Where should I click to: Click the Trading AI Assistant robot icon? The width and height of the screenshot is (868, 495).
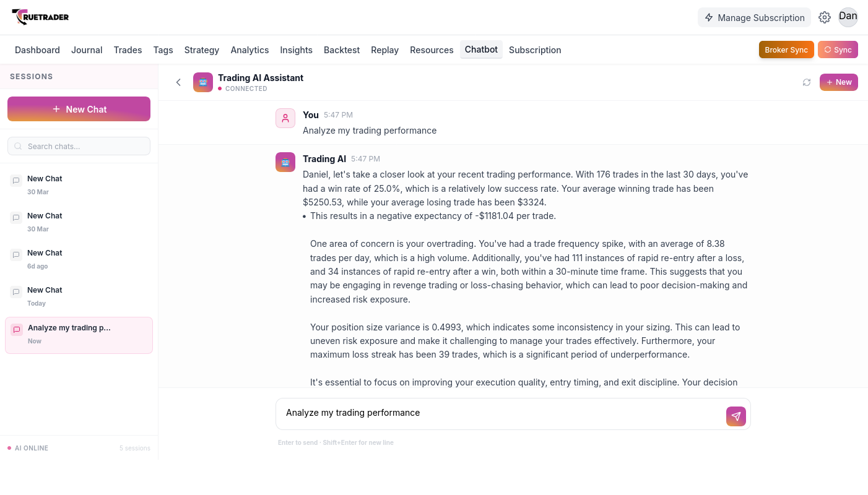(x=203, y=82)
